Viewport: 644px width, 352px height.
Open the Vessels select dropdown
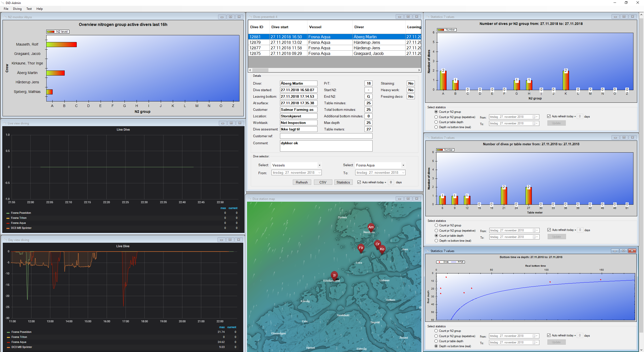[x=319, y=165]
